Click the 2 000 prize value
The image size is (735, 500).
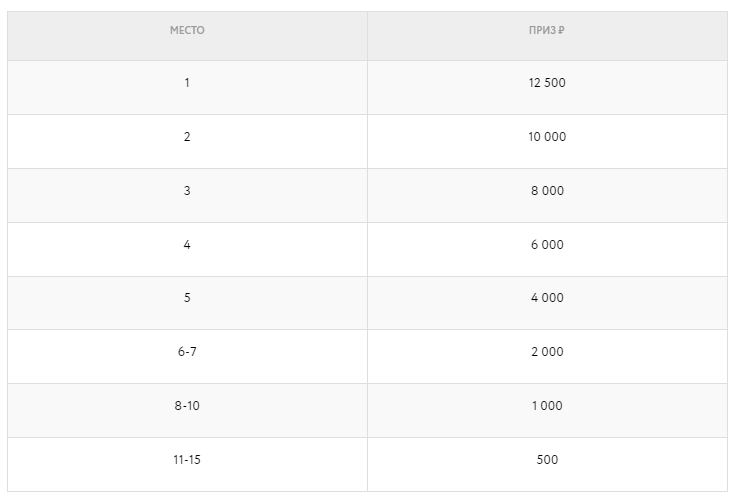pyautogui.click(x=547, y=352)
